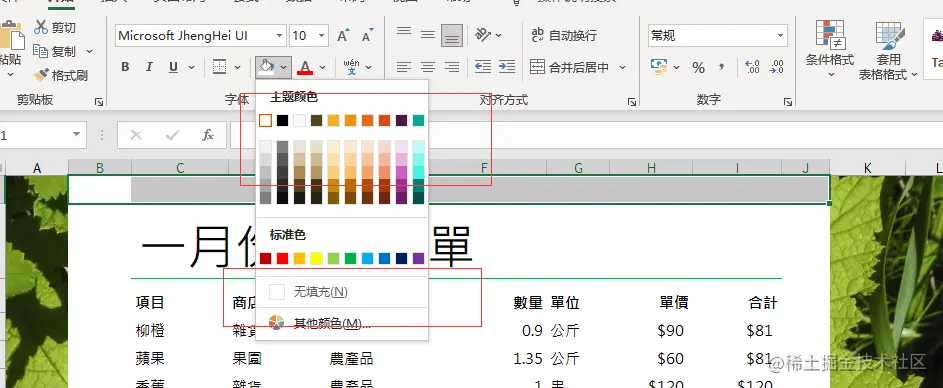This screenshot has height=388, width=943.
Task: Open the font size dropdown
Action: 322,36
